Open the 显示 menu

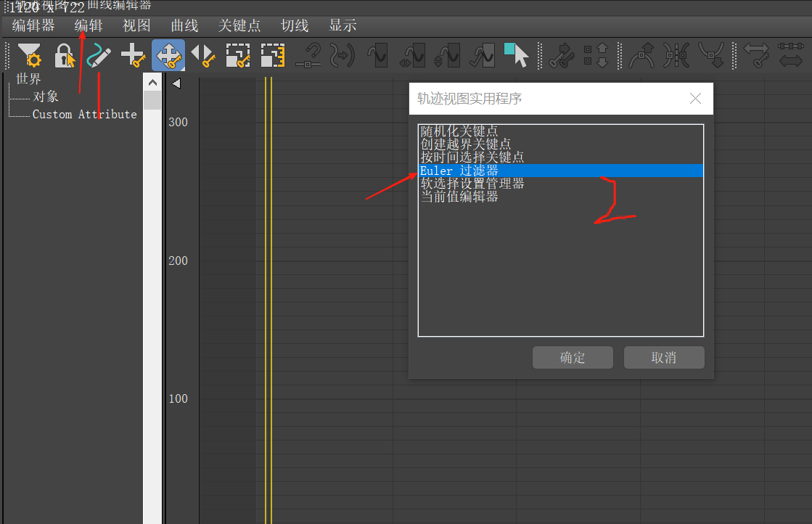point(343,25)
